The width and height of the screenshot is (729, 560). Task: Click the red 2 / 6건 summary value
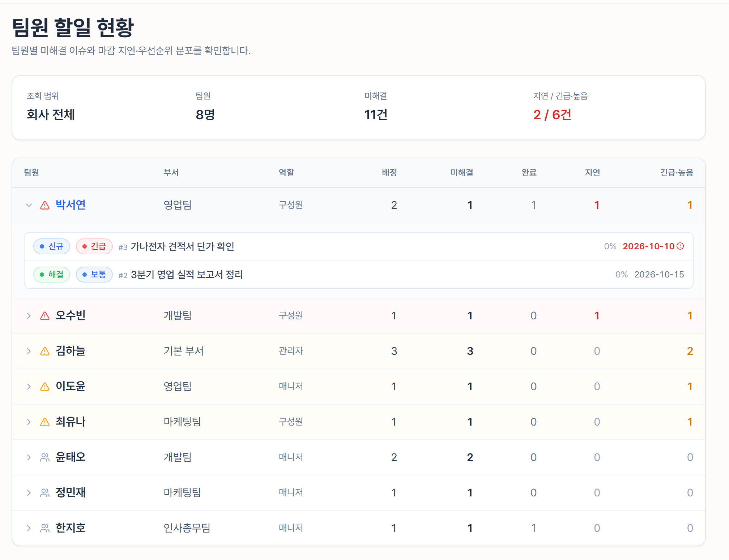coord(552,115)
